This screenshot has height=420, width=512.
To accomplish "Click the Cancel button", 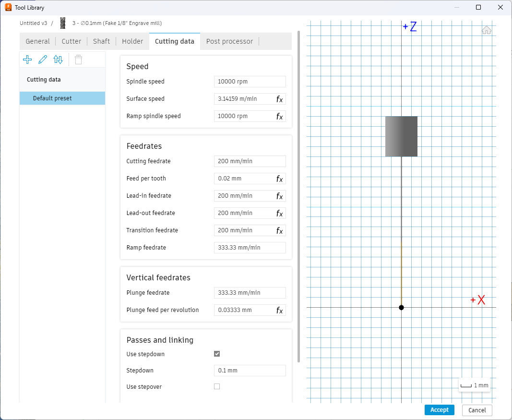I will point(477,410).
